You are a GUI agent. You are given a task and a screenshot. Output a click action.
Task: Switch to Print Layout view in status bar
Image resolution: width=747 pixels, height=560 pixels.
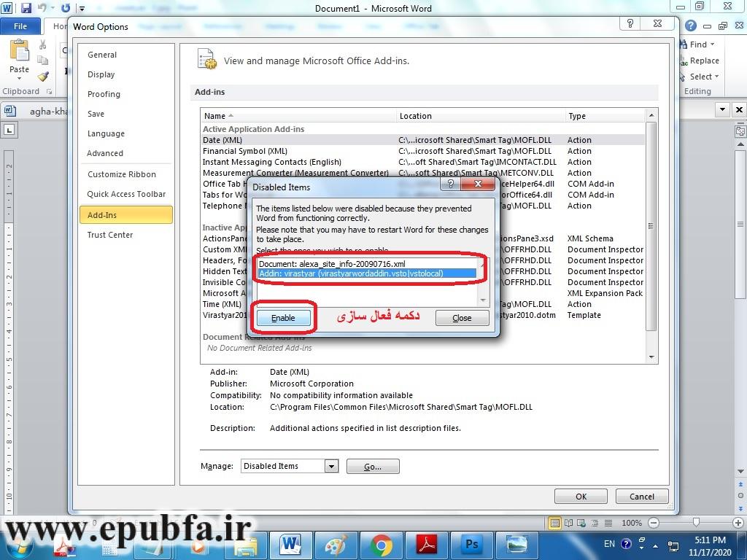556,523
